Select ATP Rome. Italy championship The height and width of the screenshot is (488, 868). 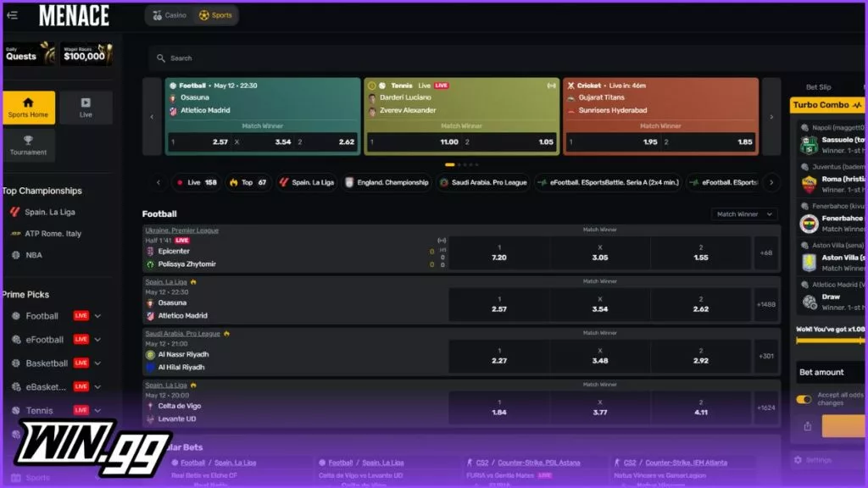[53, 234]
